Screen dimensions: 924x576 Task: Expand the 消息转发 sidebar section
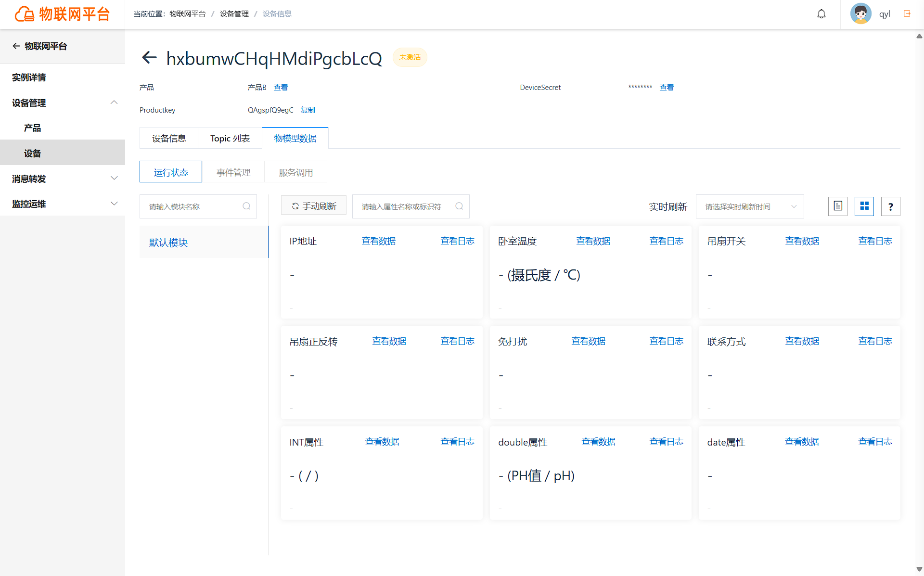click(x=114, y=179)
